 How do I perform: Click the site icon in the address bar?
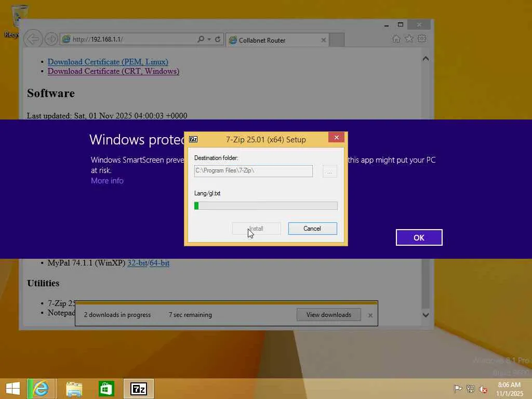66,39
